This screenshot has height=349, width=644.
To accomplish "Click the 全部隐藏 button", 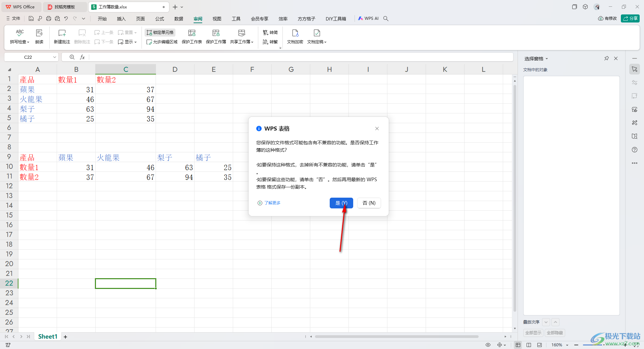I will click(555, 333).
